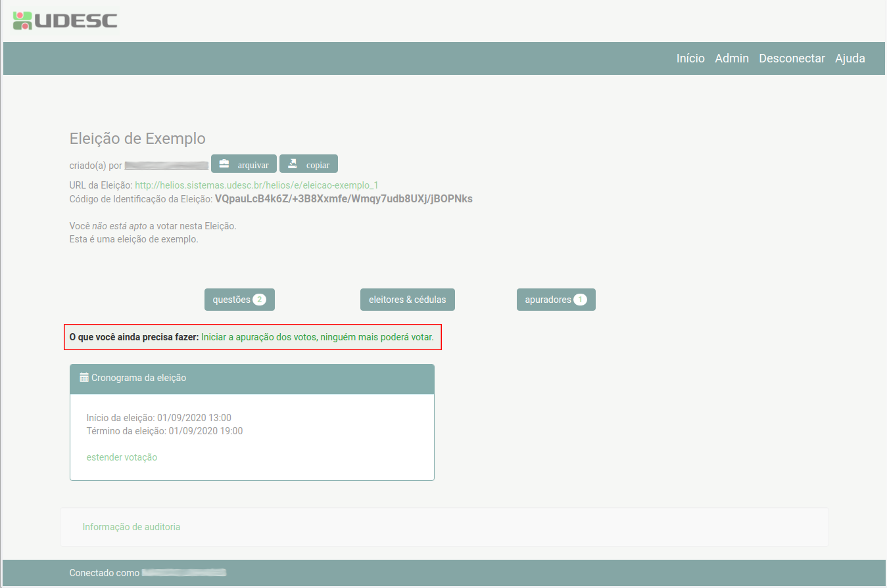Go to Início in the top navigation
The height and width of the screenshot is (588, 887).
(x=690, y=58)
